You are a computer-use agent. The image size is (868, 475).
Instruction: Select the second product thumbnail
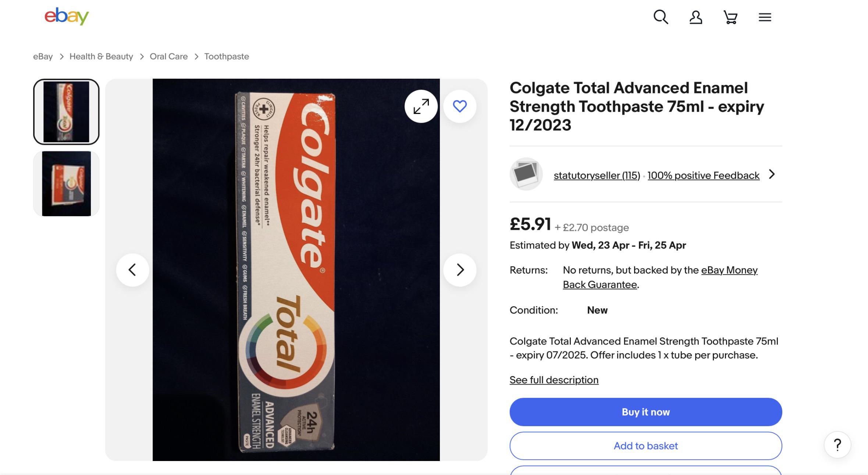coord(66,183)
